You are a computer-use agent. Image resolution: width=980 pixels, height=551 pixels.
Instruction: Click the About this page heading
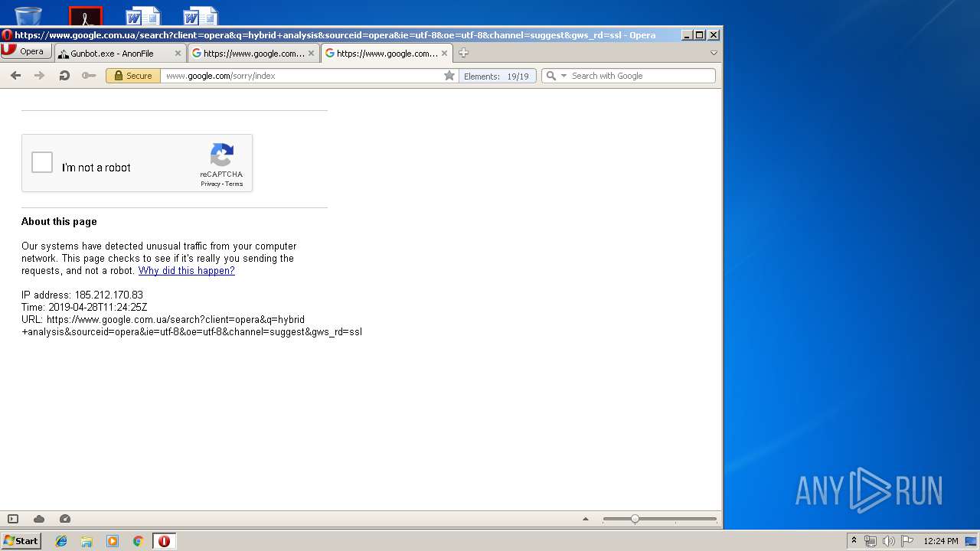[59, 222]
